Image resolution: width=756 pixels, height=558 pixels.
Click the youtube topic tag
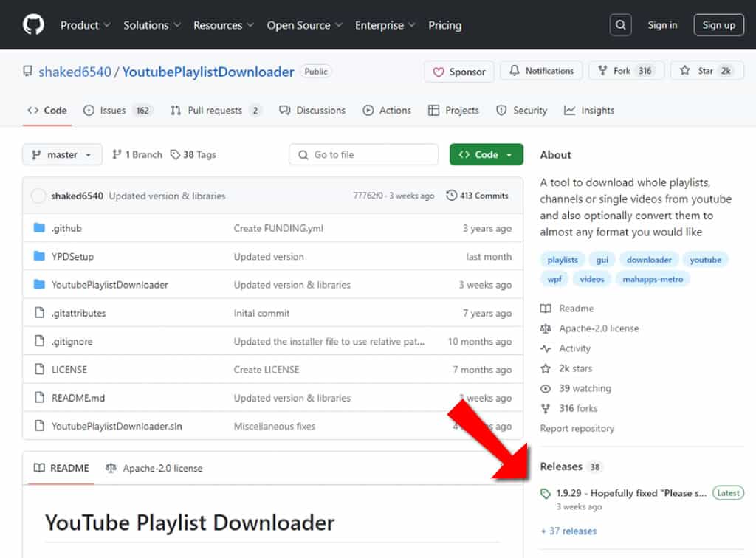(705, 260)
